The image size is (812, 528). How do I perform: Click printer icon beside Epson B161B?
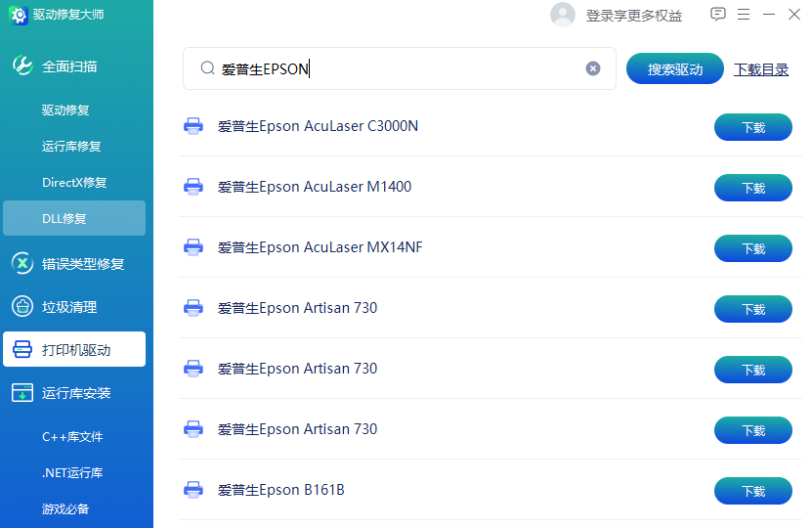tap(193, 490)
